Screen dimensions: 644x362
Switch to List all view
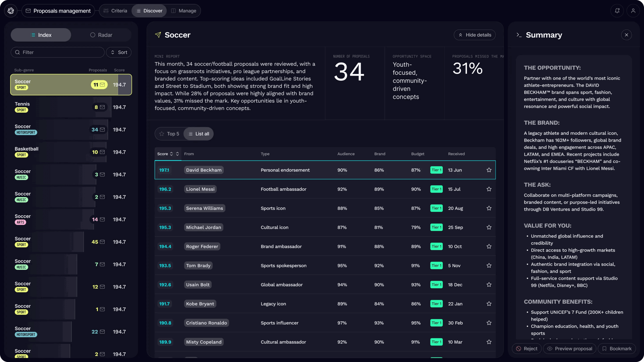[198, 134]
